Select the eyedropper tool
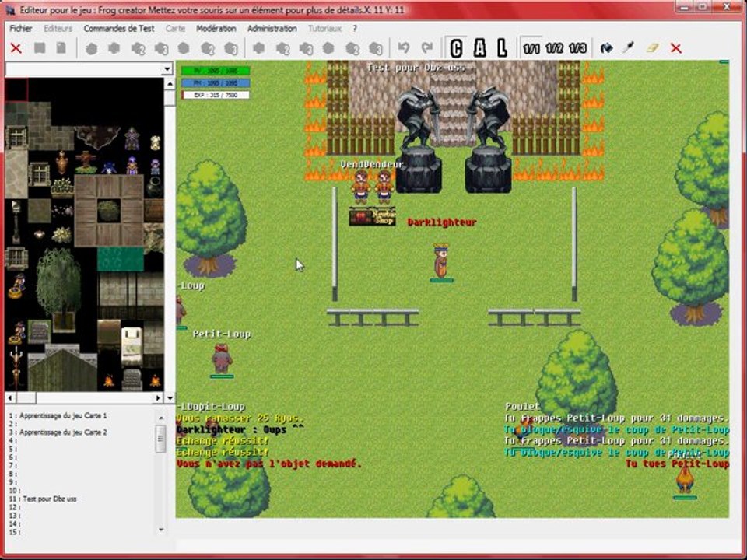Viewport: 747px width, 560px height. [629, 48]
